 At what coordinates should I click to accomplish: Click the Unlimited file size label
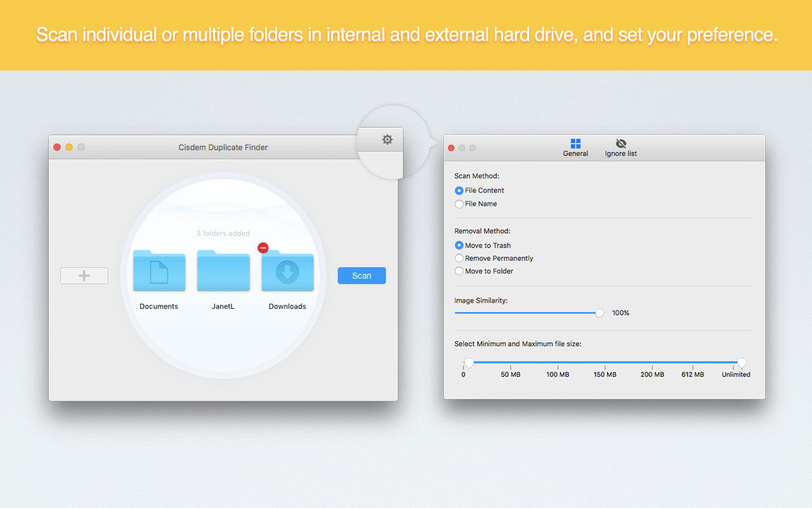coord(736,375)
